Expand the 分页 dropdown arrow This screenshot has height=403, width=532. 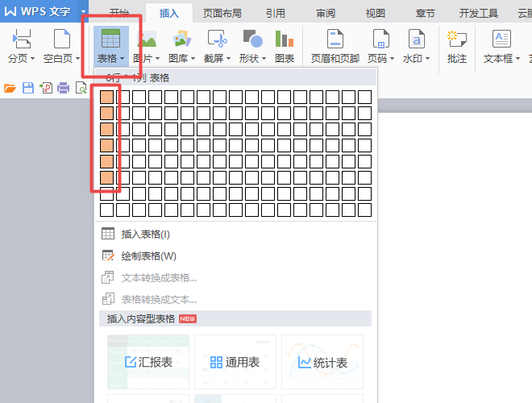[x=32, y=59]
